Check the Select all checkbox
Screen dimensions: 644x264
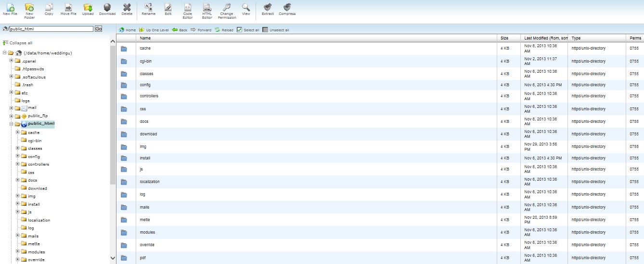(x=239, y=30)
